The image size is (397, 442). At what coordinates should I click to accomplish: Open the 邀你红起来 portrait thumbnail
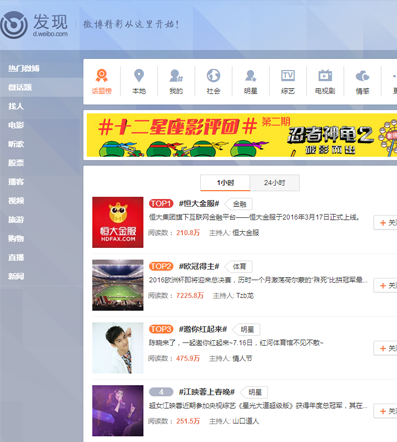(x=118, y=348)
